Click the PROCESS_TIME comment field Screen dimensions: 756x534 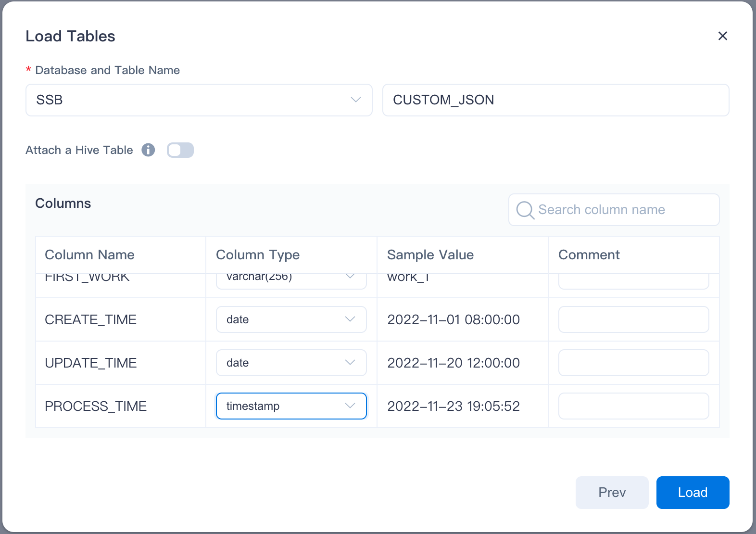(633, 406)
